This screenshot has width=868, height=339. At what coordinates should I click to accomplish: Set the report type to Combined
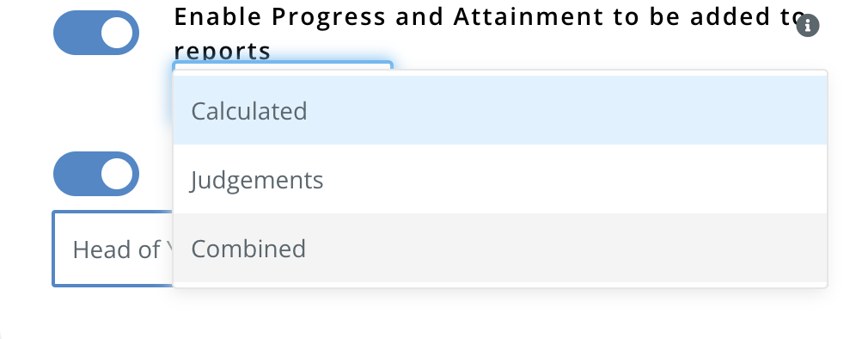click(500, 248)
